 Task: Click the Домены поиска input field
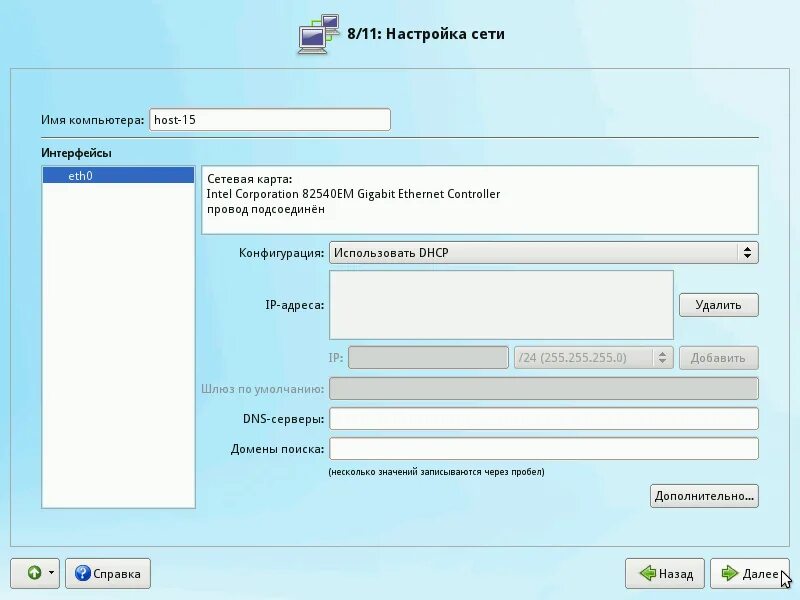pyautogui.click(x=543, y=449)
